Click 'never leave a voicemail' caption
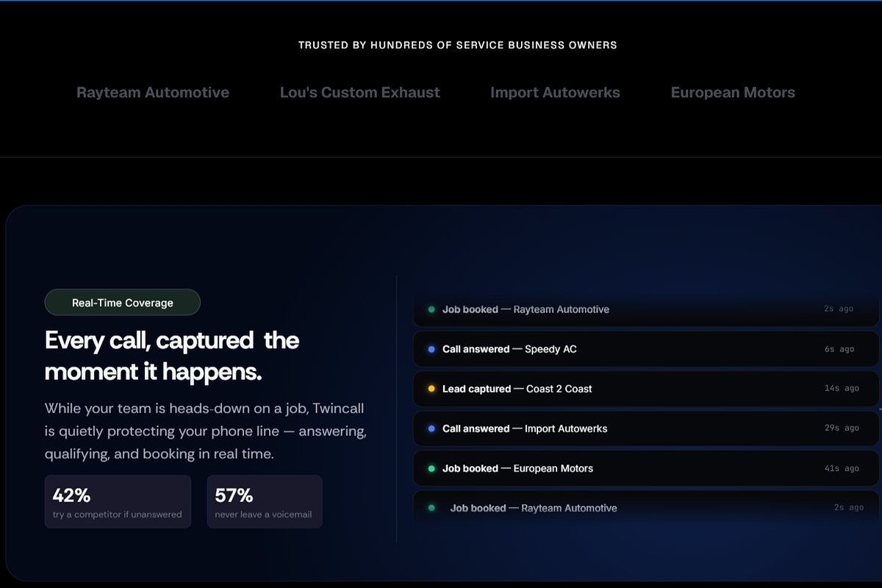Image resolution: width=882 pixels, height=588 pixels. (x=263, y=514)
